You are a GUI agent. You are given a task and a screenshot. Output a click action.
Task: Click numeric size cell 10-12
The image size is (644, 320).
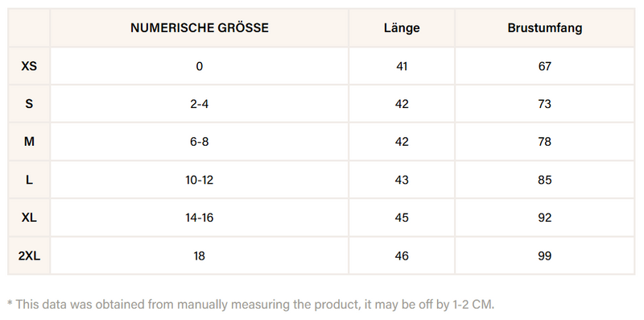pos(199,180)
